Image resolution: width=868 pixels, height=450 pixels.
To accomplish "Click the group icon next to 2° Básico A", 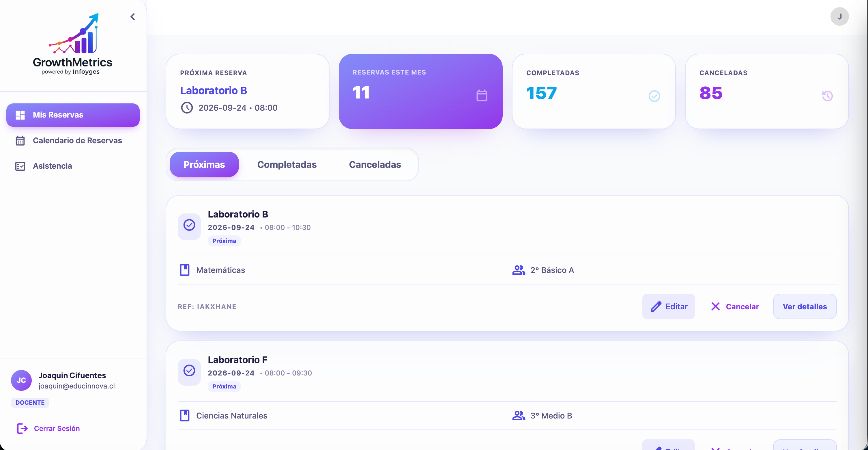I will 519,270.
